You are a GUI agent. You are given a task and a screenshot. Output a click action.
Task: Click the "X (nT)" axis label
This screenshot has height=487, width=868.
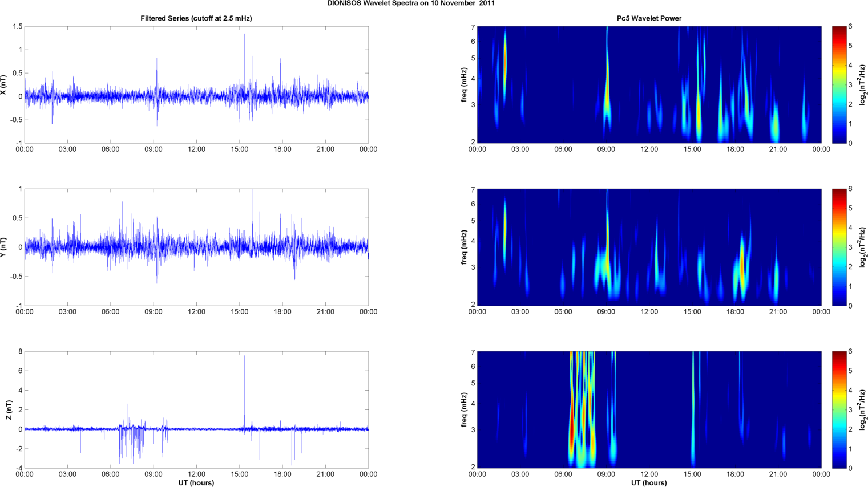tap(4, 85)
